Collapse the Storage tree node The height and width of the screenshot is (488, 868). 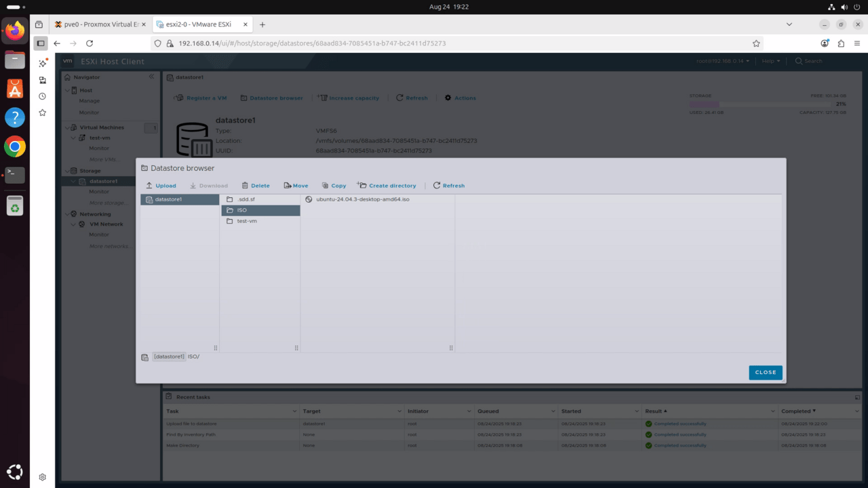(67, 171)
